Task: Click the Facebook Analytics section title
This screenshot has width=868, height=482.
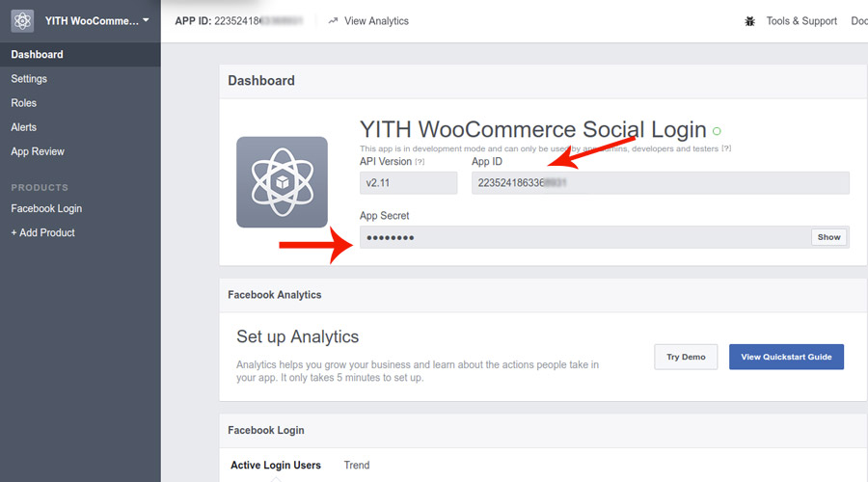Action: tap(275, 295)
